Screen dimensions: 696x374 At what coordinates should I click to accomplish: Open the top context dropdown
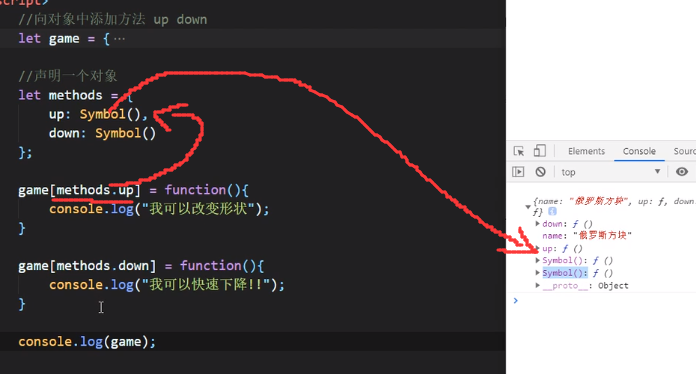610,172
